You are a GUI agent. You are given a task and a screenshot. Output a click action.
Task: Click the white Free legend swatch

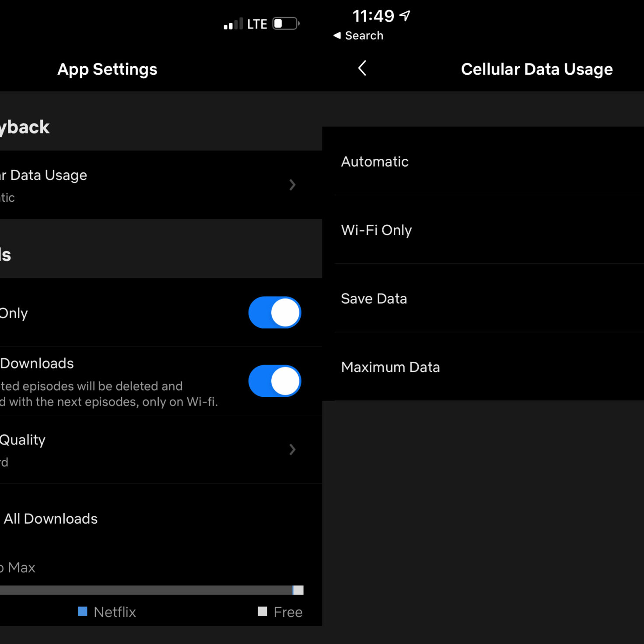[262, 611]
